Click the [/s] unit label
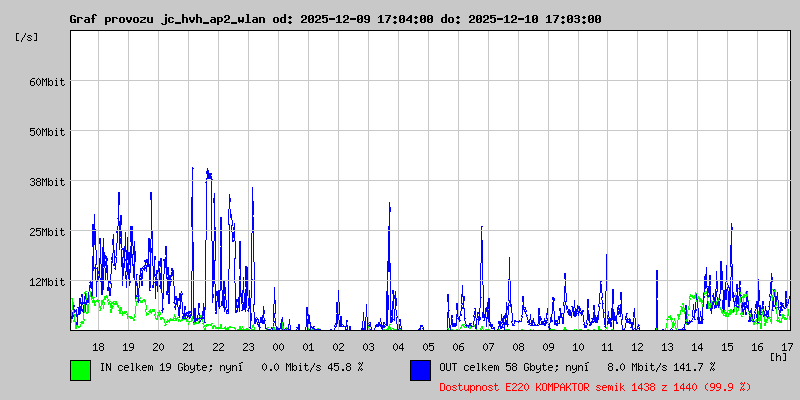The image size is (800, 400). (x=27, y=37)
